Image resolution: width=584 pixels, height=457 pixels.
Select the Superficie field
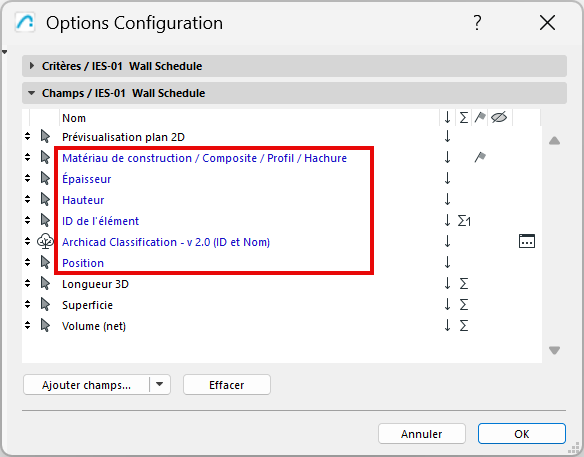point(87,305)
